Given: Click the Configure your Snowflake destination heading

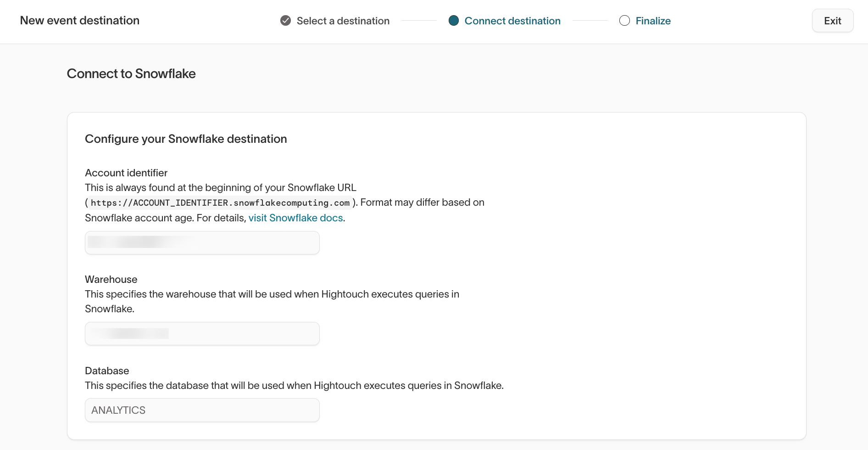Looking at the screenshot, I should 186,139.
